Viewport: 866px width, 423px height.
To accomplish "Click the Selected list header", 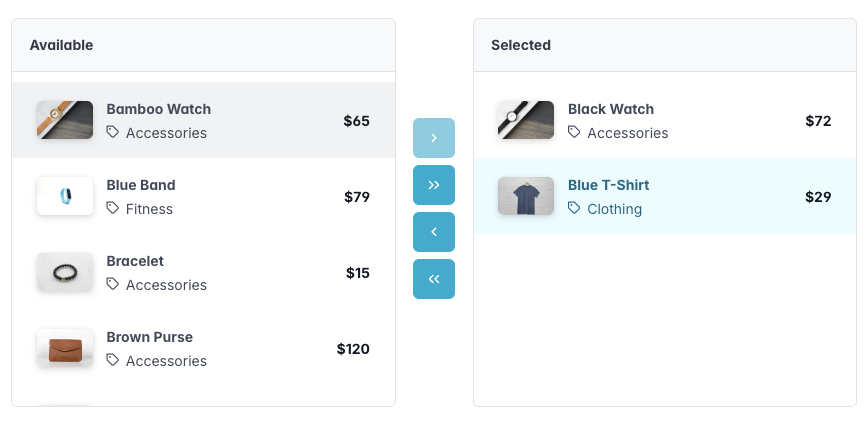I will click(521, 45).
